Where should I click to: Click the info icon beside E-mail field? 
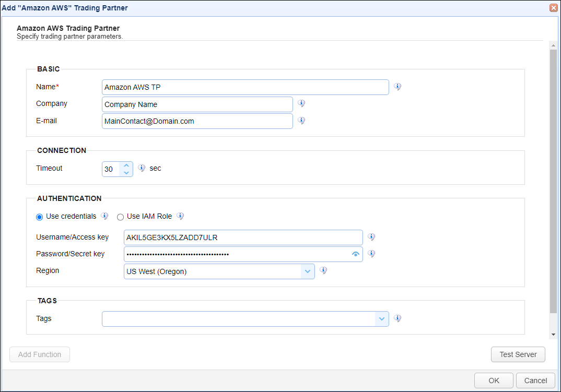pyautogui.click(x=301, y=121)
